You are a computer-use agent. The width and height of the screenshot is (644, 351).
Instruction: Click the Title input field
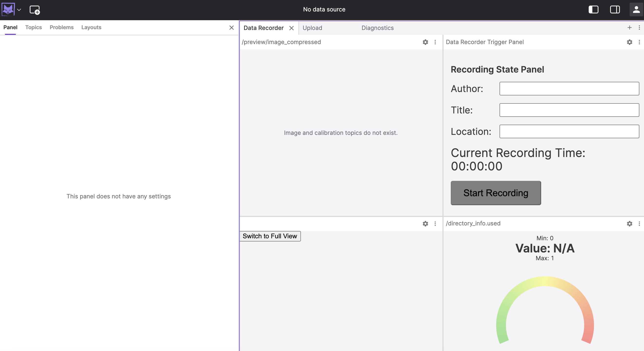point(569,110)
